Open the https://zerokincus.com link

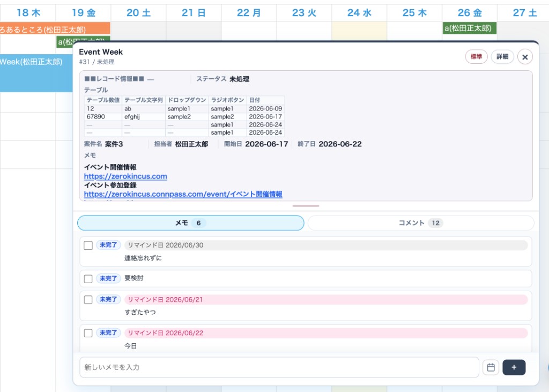tap(125, 176)
